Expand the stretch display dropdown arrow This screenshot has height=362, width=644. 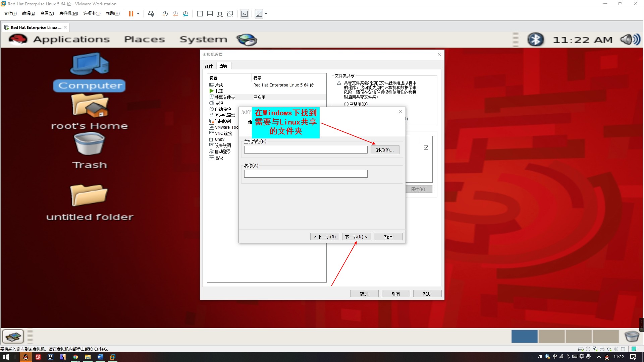tap(266, 14)
